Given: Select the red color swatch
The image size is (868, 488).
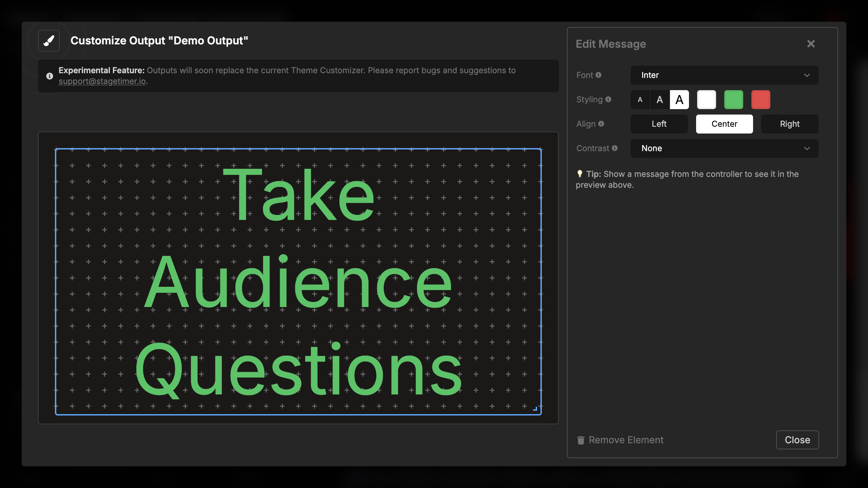Looking at the screenshot, I should tap(761, 100).
